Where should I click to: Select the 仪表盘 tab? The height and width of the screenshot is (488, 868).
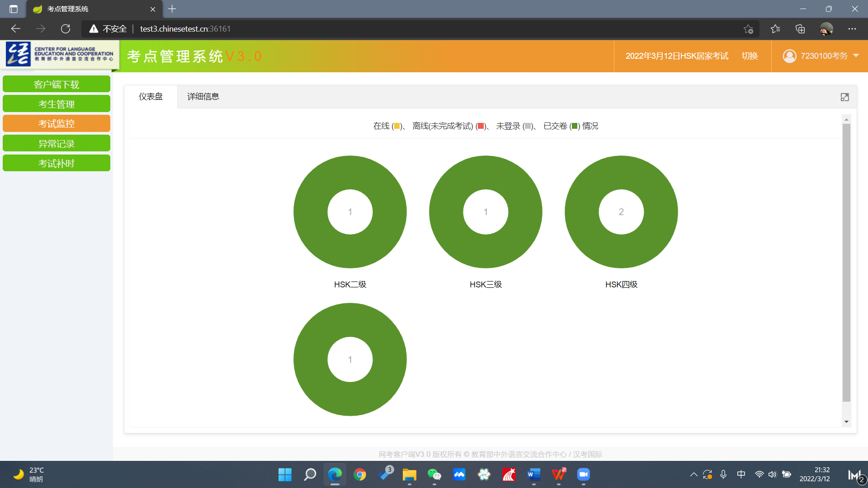click(151, 97)
